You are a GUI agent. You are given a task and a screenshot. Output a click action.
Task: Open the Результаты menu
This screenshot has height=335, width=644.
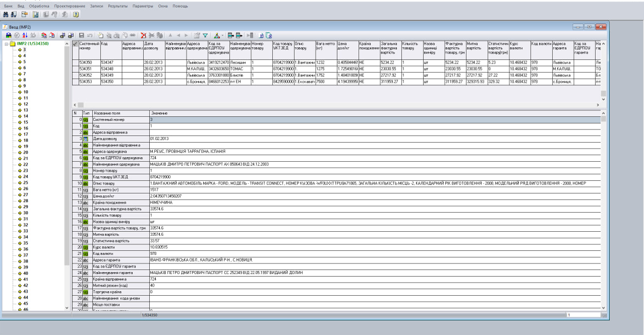point(118,6)
